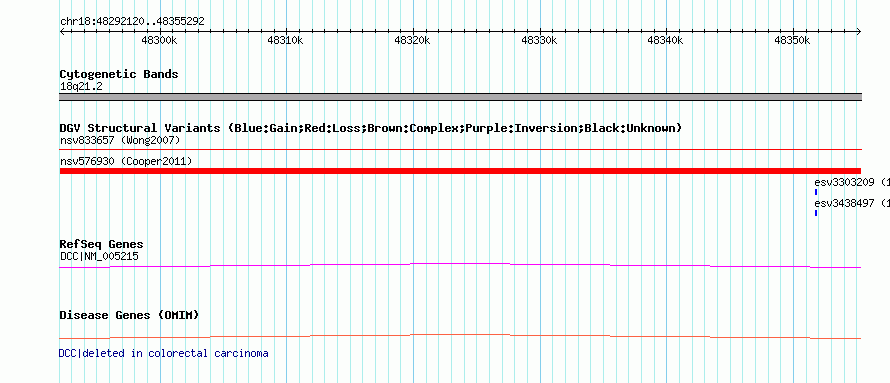The image size is (890, 383).
Task: Open the nsv576930 (Cooper2011) variant label
Action: click(126, 162)
